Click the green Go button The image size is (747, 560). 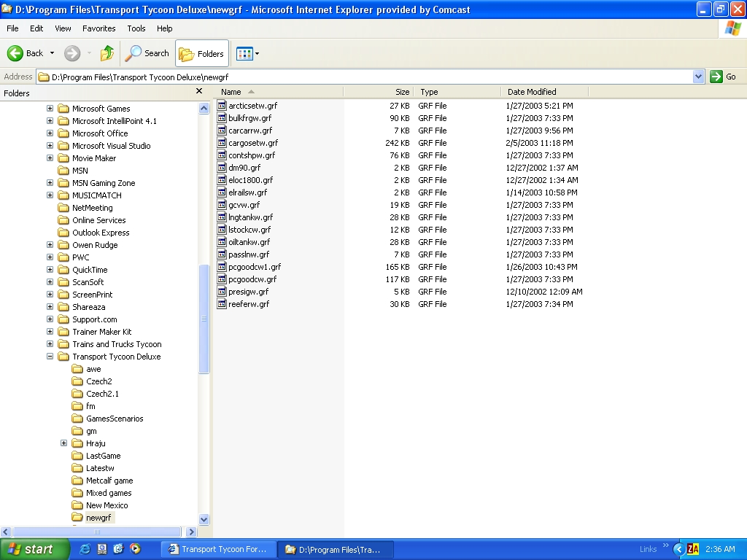[x=723, y=77]
